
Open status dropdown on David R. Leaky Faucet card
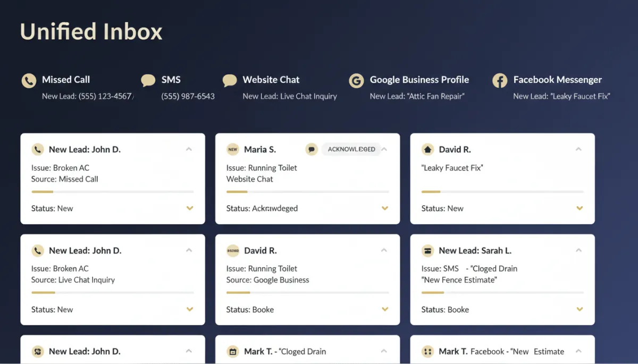580,208
